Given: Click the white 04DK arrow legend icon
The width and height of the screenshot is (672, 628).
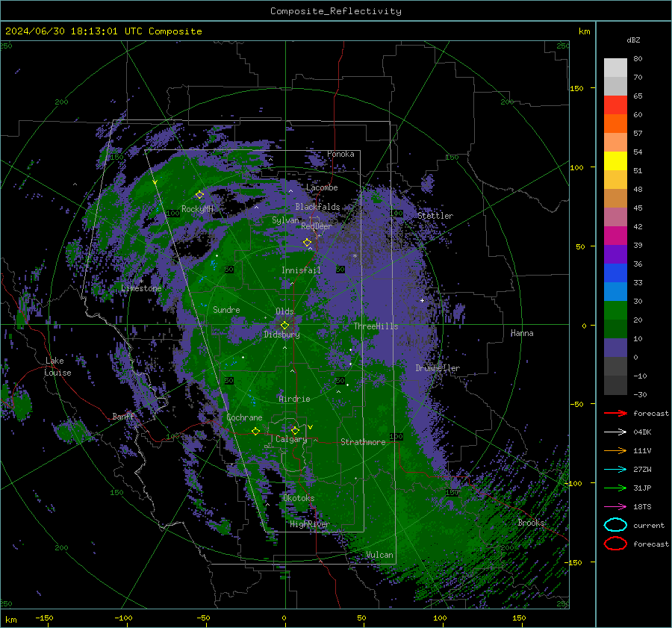Looking at the screenshot, I should [615, 432].
